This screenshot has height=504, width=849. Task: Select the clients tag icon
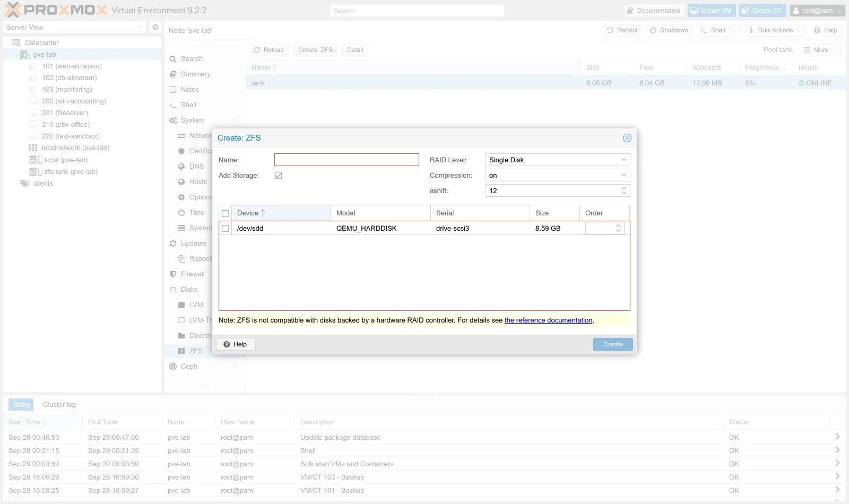coord(25,184)
